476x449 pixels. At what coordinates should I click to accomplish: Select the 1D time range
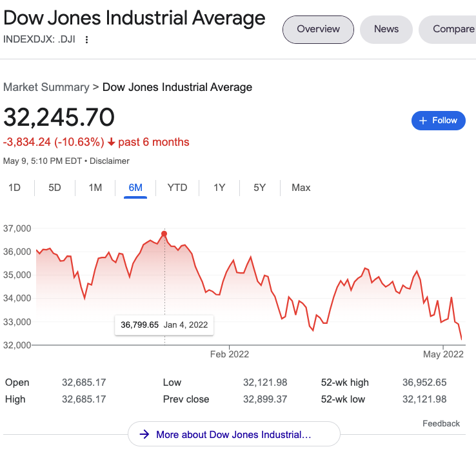14,188
